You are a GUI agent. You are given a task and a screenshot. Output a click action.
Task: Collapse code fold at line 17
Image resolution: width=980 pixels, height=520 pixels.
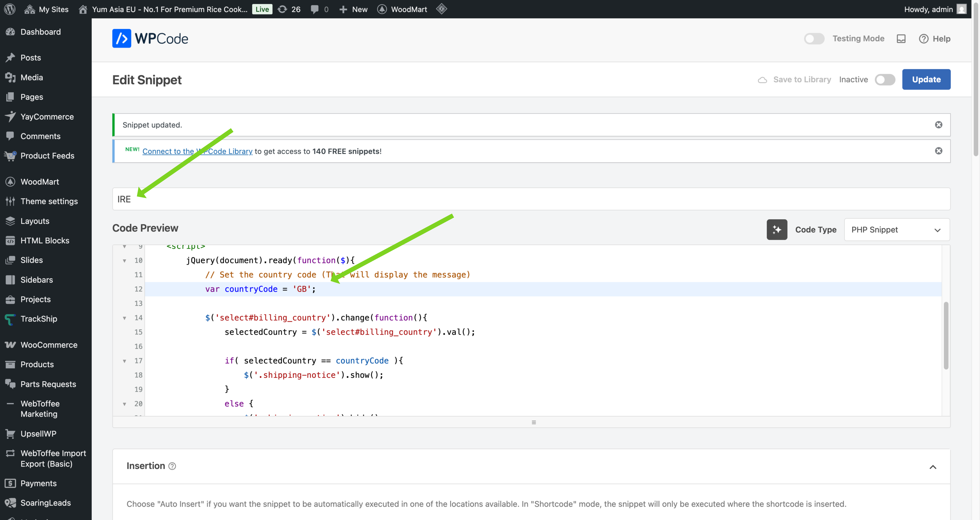[x=124, y=361]
